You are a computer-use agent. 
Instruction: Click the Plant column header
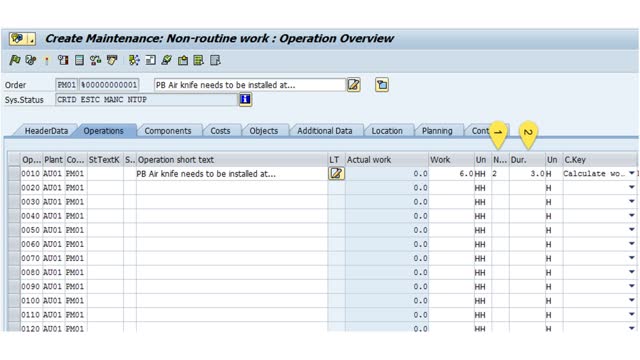53,160
